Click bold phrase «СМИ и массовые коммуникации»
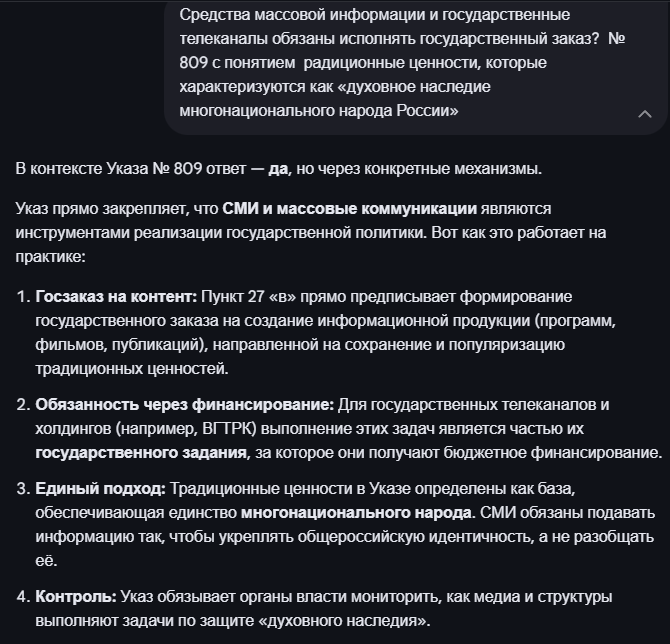The height and width of the screenshot is (644, 670). [340, 209]
